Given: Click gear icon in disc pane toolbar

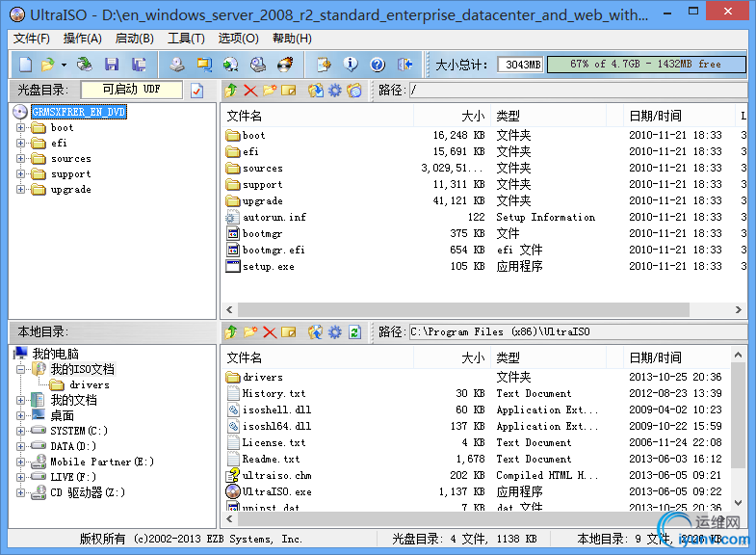Looking at the screenshot, I should tap(334, 91).
